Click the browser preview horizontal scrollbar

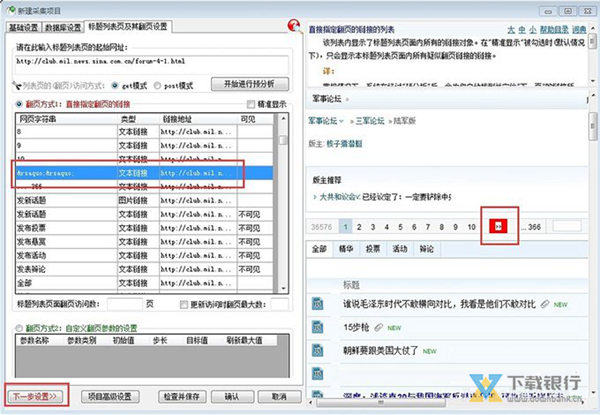click(381, 402)
